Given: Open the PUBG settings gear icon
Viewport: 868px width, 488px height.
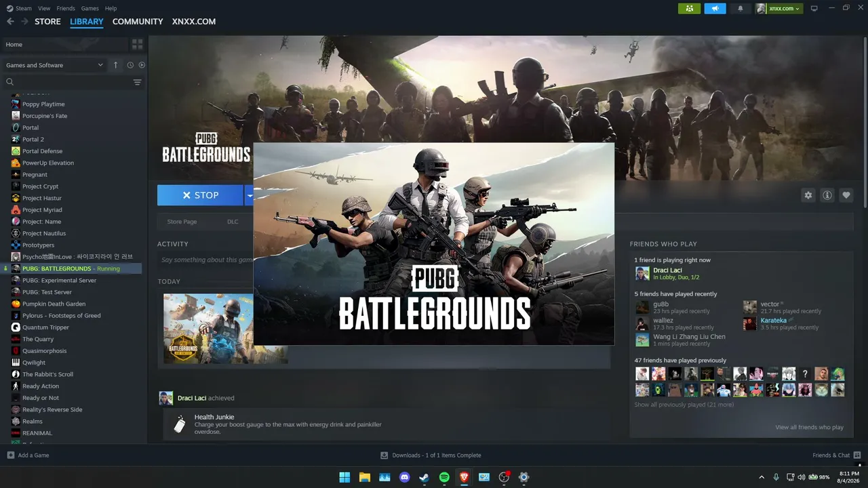Looking at the screenshot, I should click(x=808, y=195).
